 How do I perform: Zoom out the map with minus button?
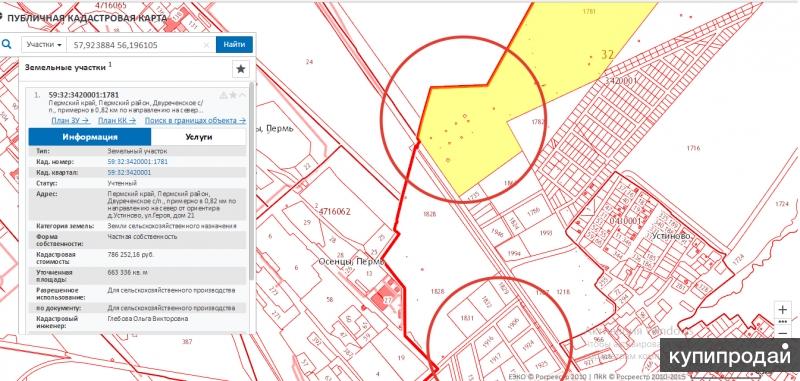point(783,333)
